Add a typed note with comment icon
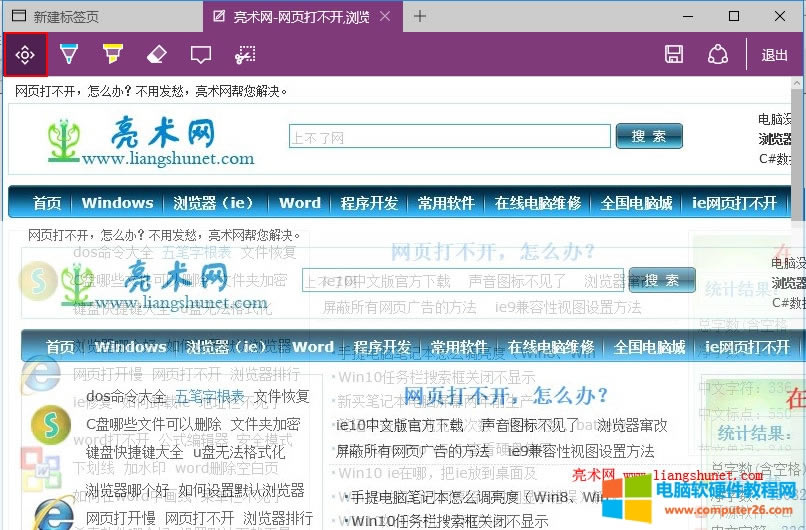 (201, 54)
